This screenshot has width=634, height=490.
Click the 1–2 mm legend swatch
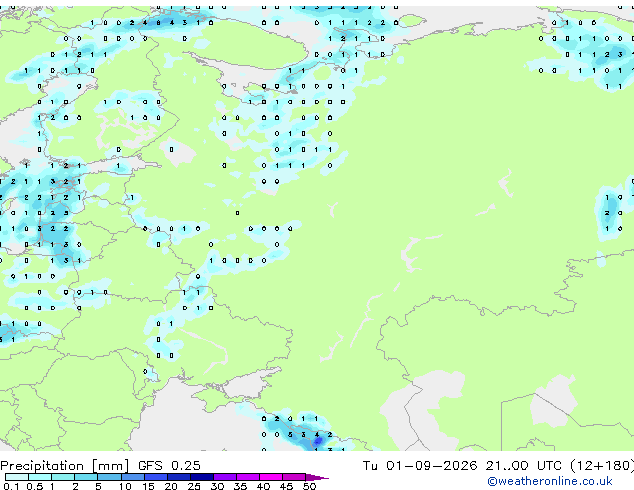(x=63, y=477)
